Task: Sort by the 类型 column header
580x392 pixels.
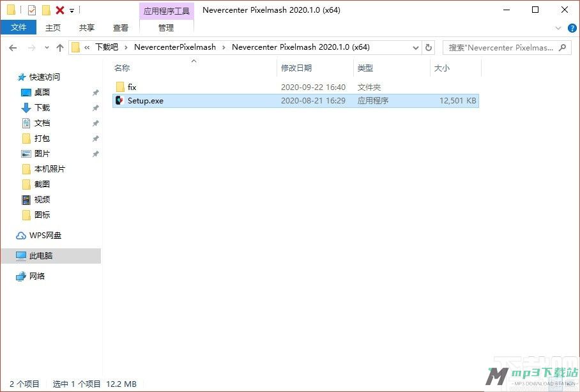Action: [x=365, y=68]
